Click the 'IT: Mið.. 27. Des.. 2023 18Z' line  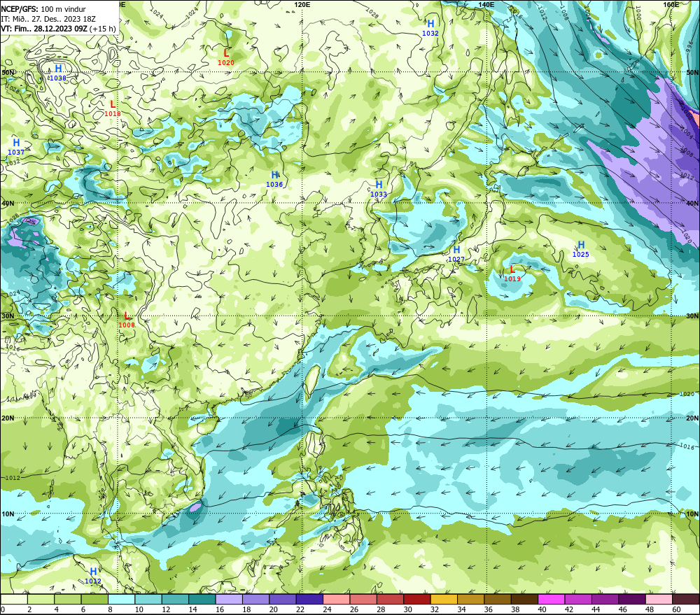48,19
